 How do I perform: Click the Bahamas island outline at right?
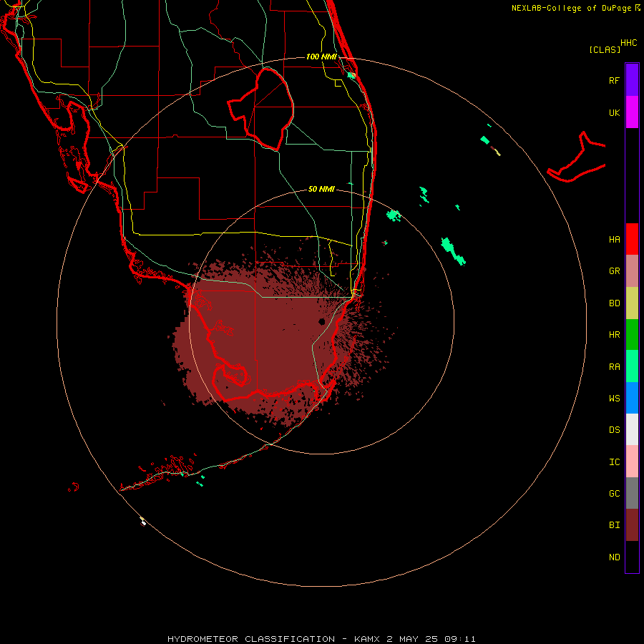pyautogui.click(x=576, y=158)
